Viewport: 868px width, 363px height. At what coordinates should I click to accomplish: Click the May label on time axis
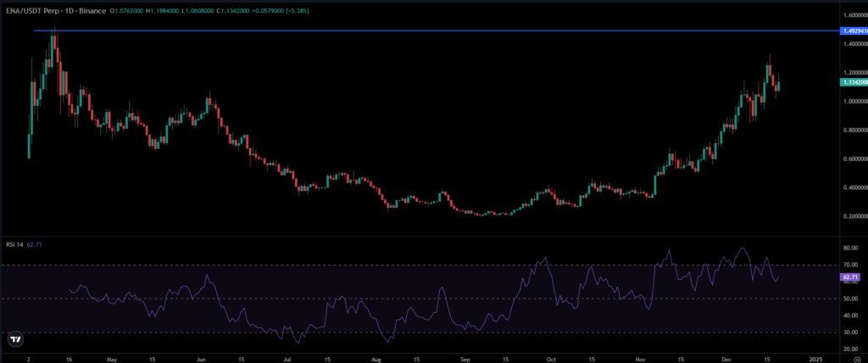[x=113, y=359]
